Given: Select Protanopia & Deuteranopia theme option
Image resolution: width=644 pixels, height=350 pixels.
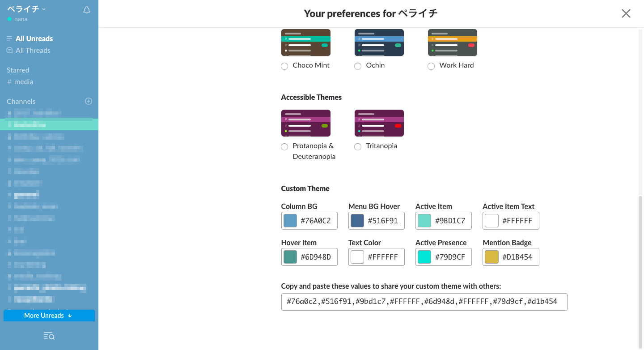Looking at the screenshot, I should click(284, 147).
